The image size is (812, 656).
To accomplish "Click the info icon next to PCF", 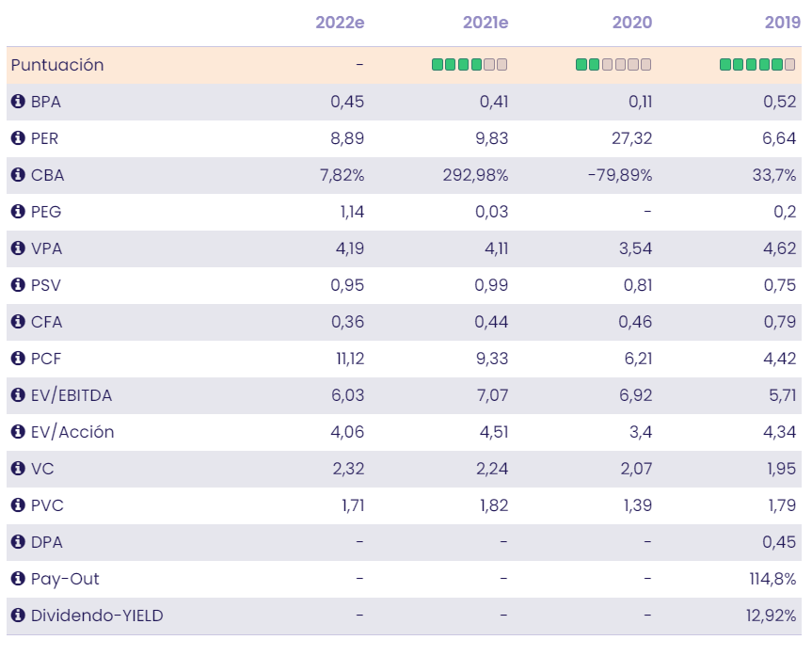I will point(18,359).
